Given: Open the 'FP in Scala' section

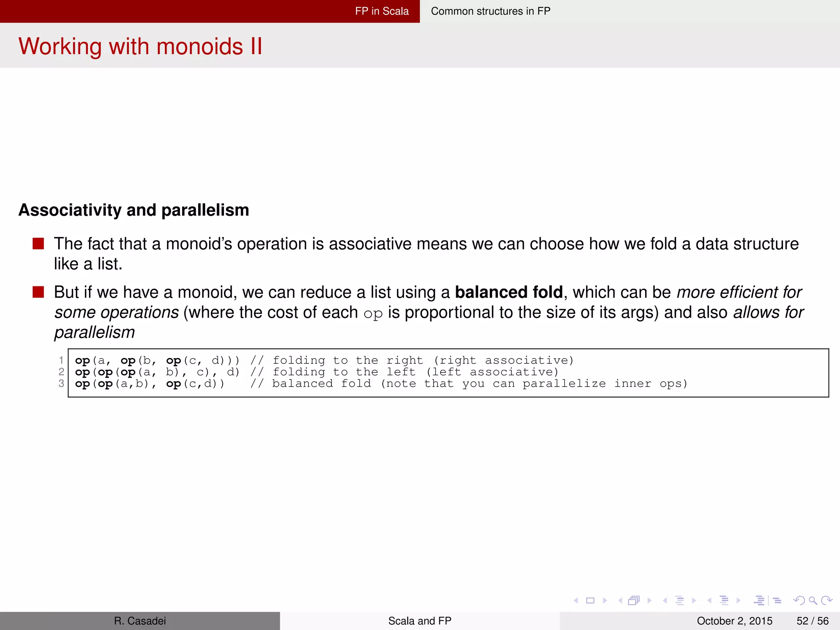Looking at the screenshot, I should pos(382,11).
